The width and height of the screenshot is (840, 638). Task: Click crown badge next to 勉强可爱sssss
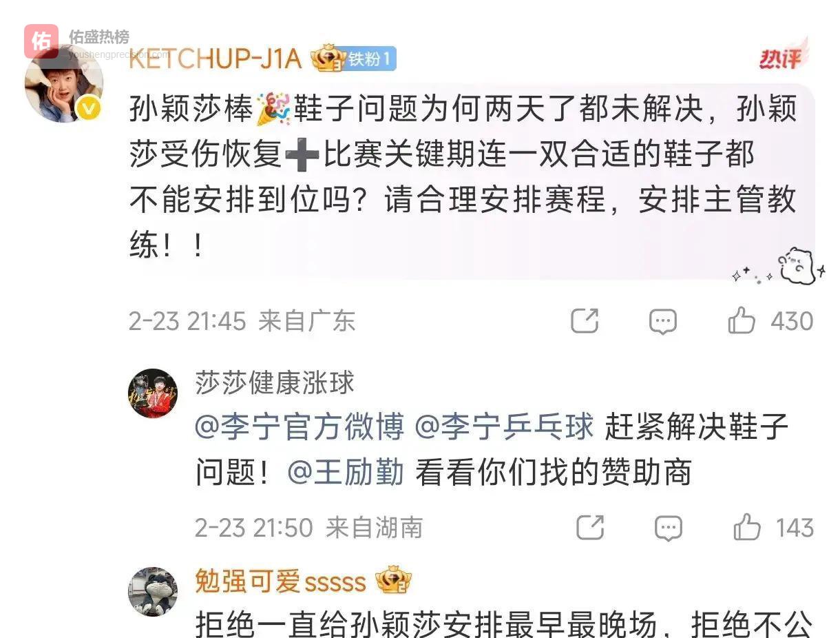tap(393, 581)
